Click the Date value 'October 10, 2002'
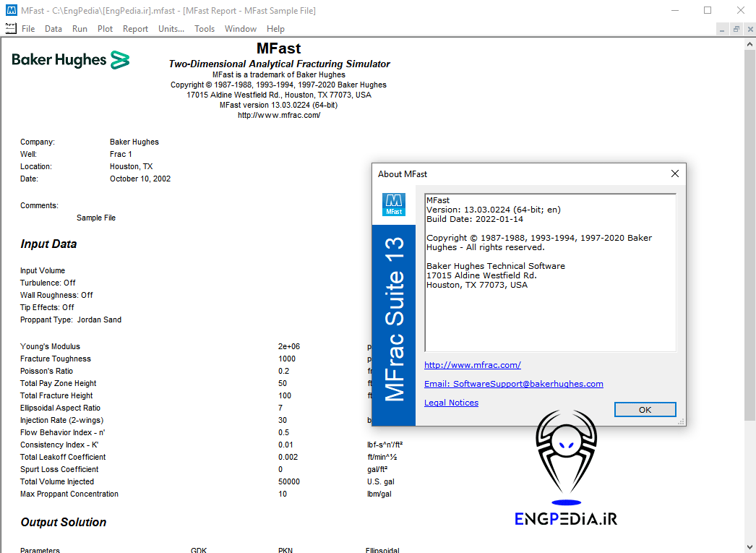 (139, 179)
